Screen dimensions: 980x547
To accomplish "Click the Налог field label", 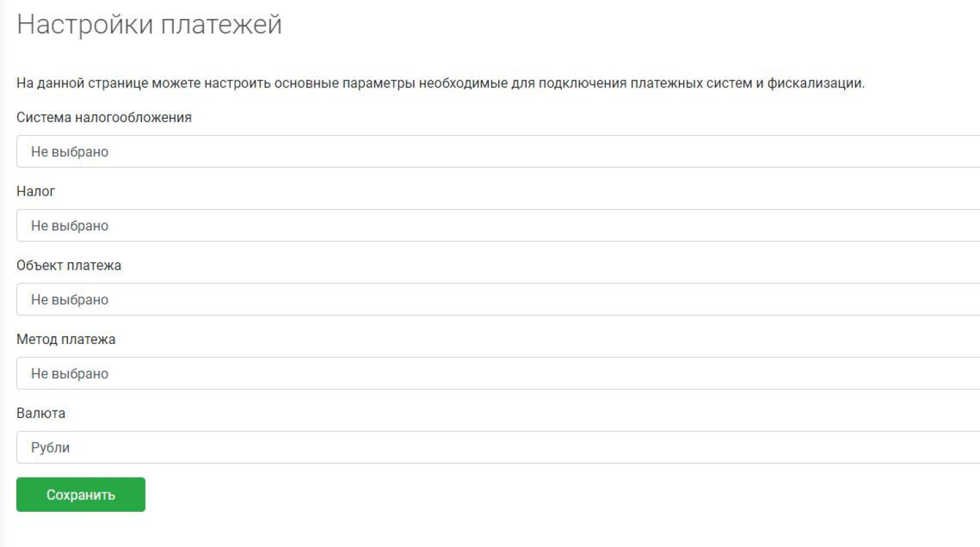I will pos(36,191).
